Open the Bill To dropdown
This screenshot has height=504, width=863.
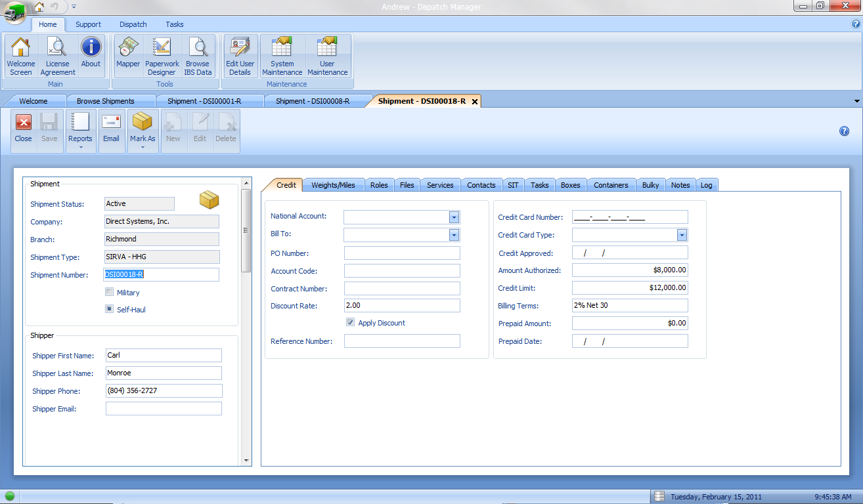pyautogui.click(x=454, y=235)
